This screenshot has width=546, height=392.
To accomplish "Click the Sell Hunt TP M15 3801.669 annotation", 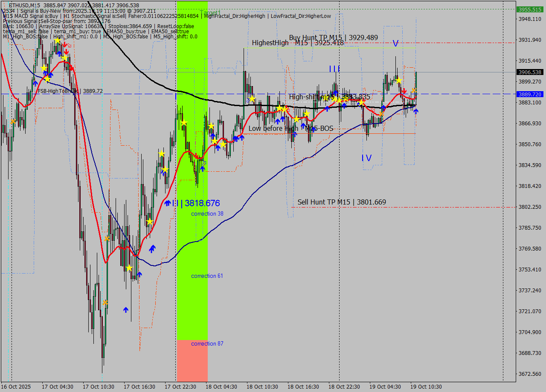I will pyautogui.click(x=342, y=202).
